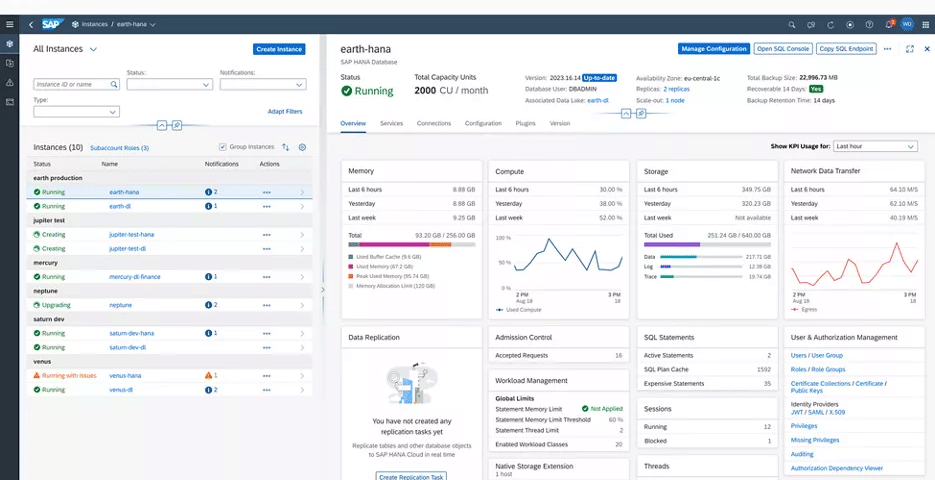Click the refresh icon in header
The image size is (935, 480).
pyautogui.click(x=830, y=25)
